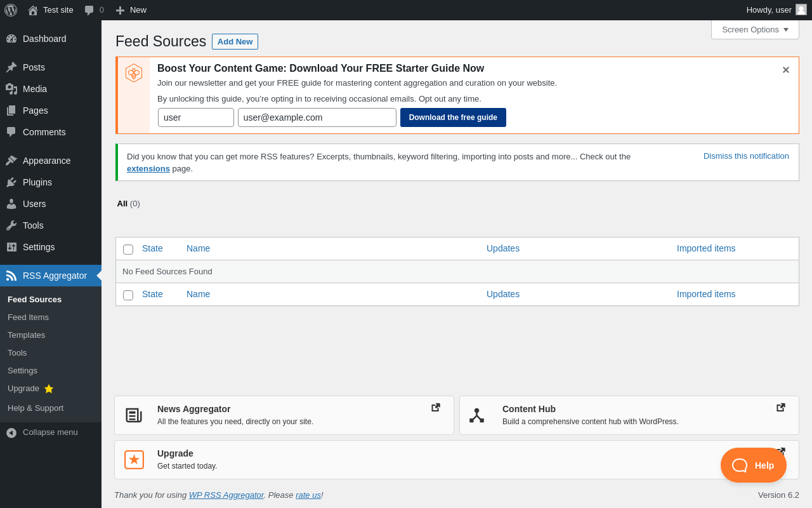Click the WordPress logo icon

[x=11, y=10]
